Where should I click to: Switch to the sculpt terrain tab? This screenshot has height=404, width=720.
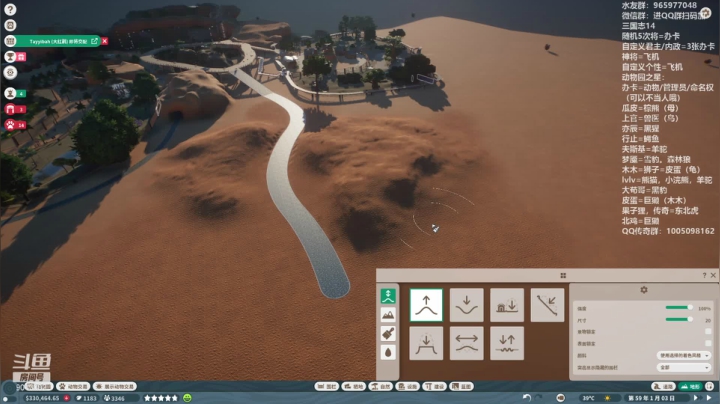tap(388, 296)
